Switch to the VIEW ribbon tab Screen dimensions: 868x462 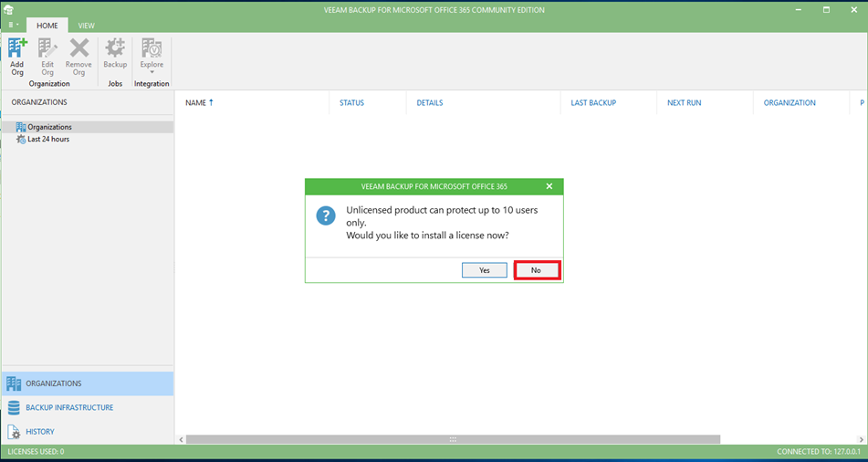pos(87,26)
